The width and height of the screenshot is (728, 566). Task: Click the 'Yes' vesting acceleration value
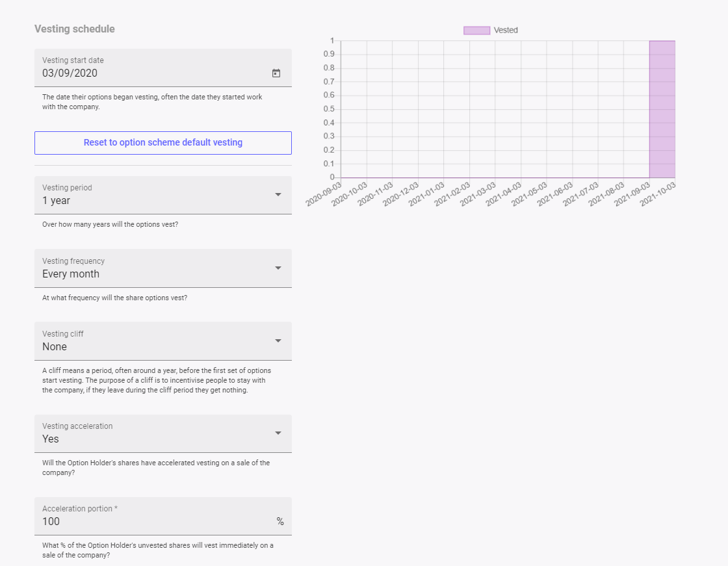[51, 439]
